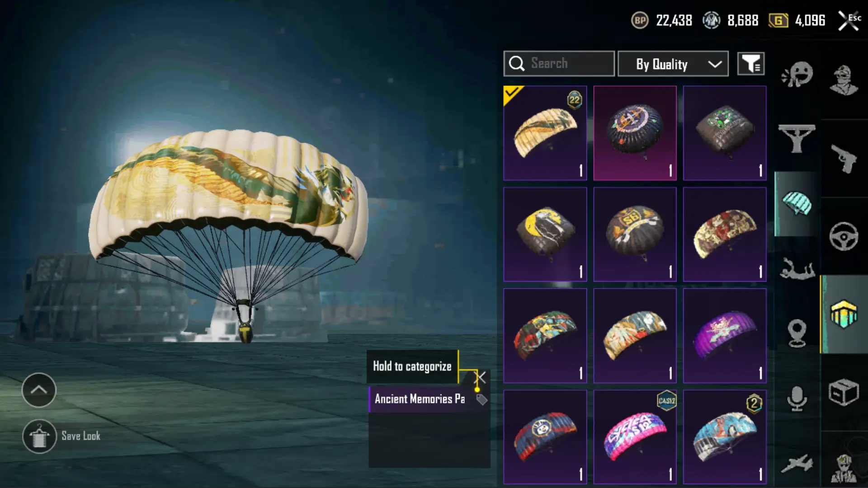Open the airplane skins category
The height and width of the screenshot is (488, 868).
(x=797, y=464)
